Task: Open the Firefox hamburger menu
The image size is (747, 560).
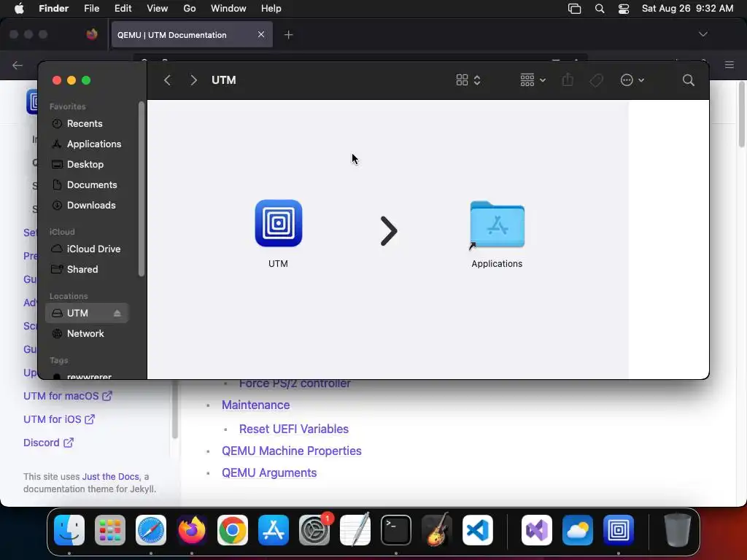Action: click(729, 64)
